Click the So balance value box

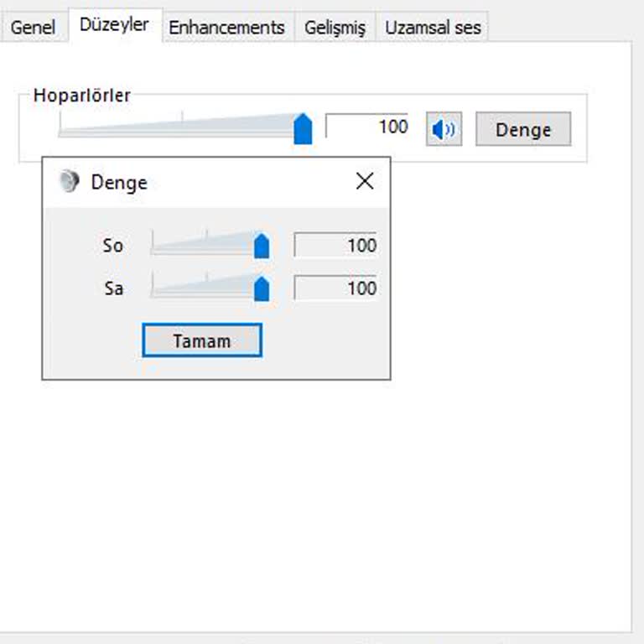coord(335,246)
